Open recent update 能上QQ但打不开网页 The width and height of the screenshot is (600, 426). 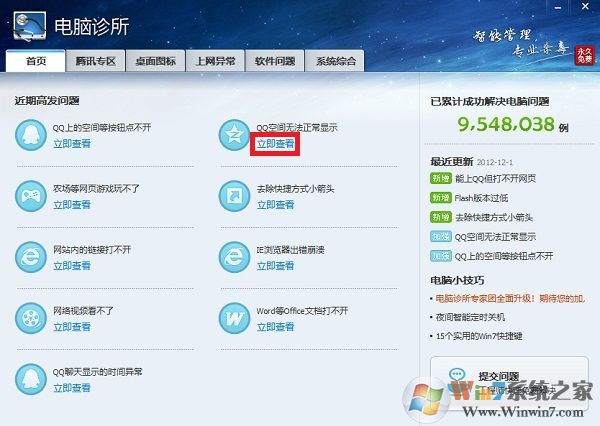click(x=495, y=178)
